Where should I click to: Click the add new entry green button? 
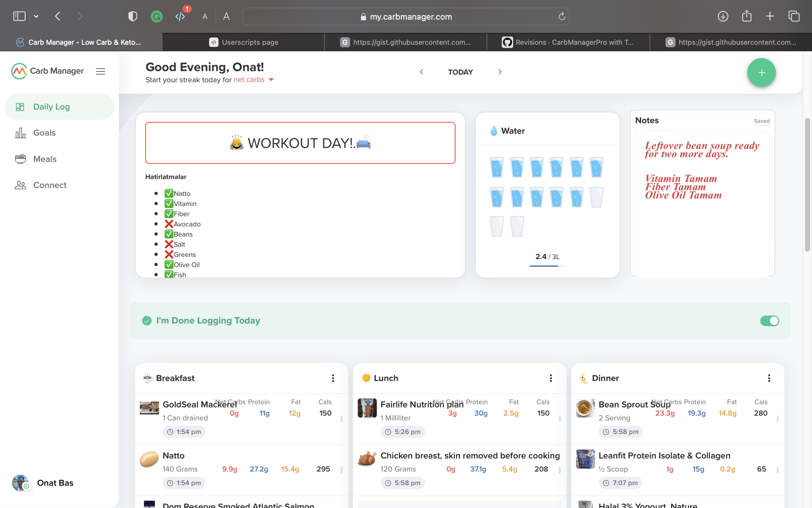pos(761,72)
